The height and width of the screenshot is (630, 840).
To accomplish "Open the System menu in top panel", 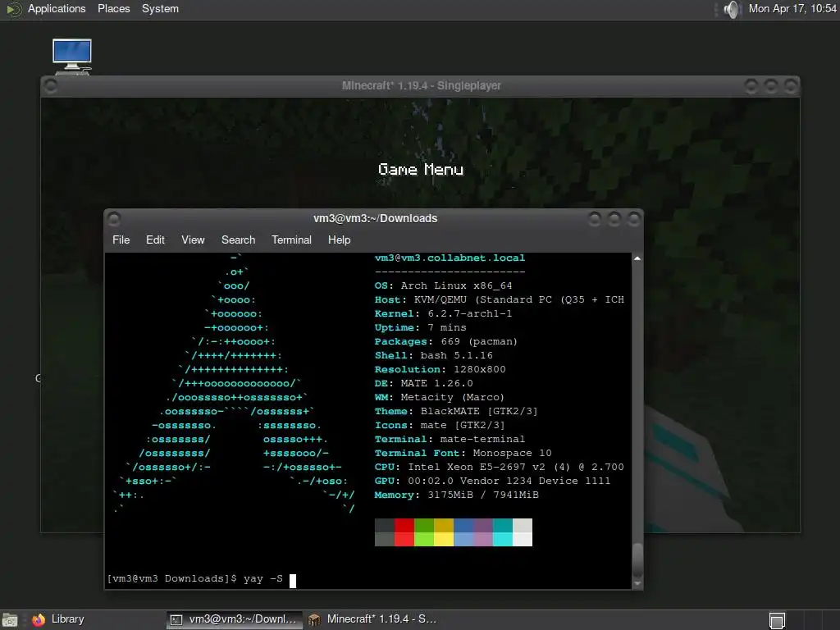I will (160, 8).
